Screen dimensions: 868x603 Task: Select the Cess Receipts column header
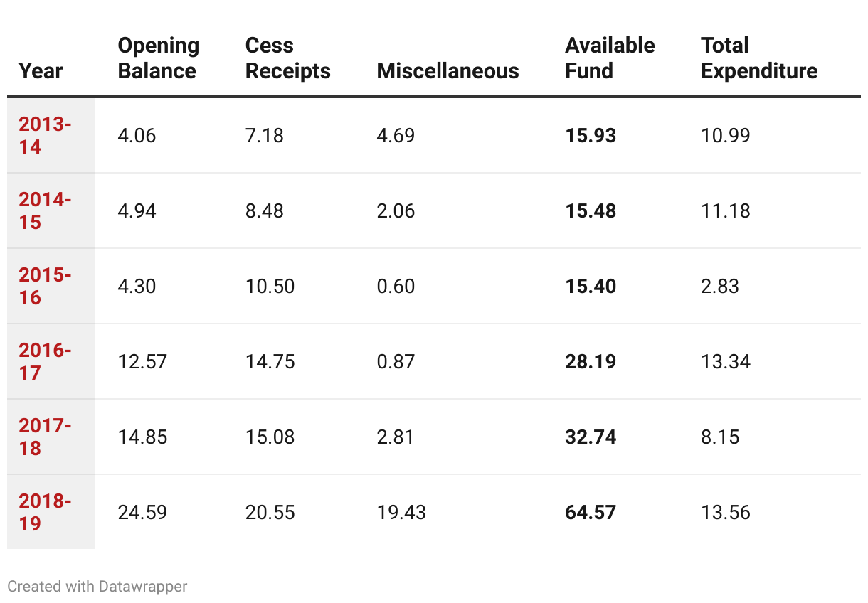click(287, 58)
